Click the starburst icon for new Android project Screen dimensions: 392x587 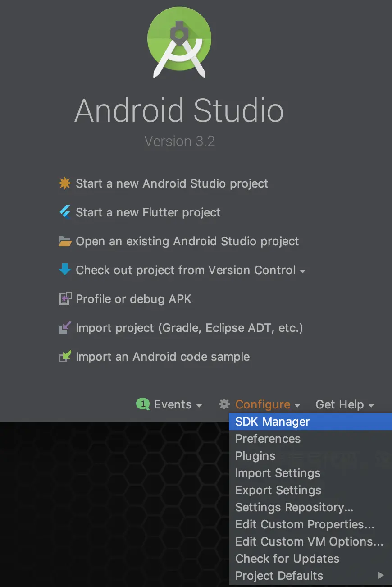tap(65, 183)
